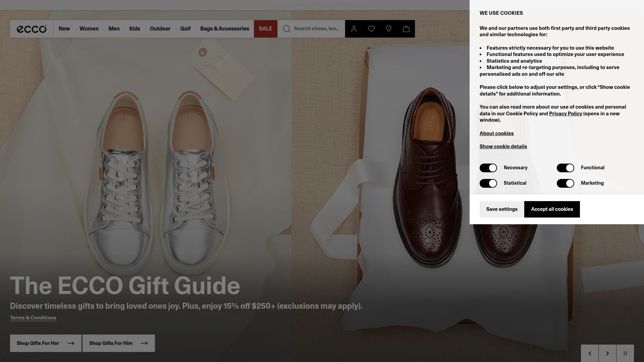Go to previous carousel slide

click(x=590, y=353)
